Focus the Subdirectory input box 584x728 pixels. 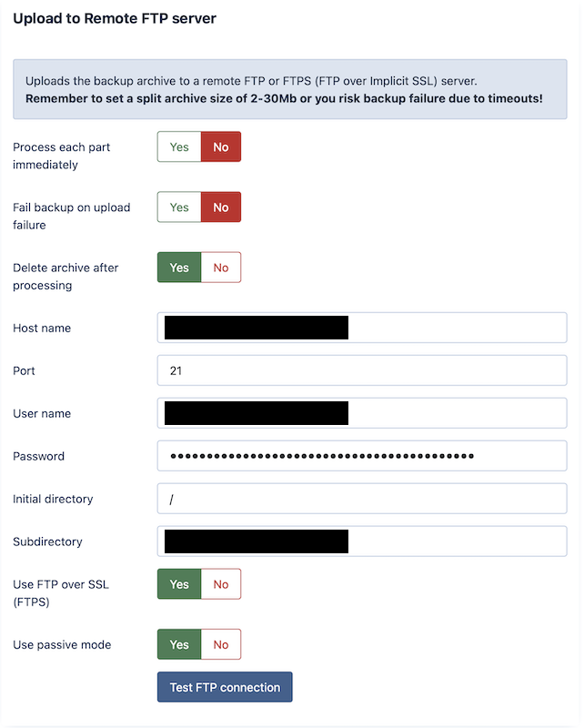pos(455,541)
